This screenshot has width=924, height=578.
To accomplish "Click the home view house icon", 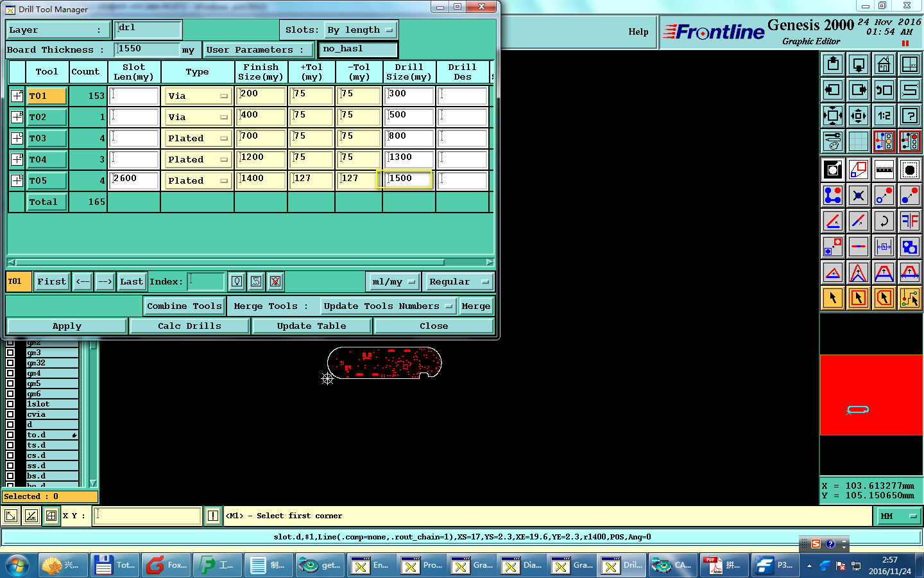I will pyautogui.click(x=884, y=64).
